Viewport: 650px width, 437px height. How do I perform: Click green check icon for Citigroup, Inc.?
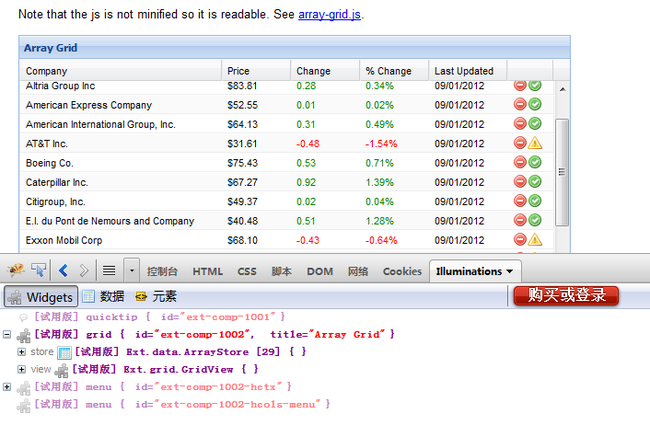pyautogui.click(x=535, y=201)
